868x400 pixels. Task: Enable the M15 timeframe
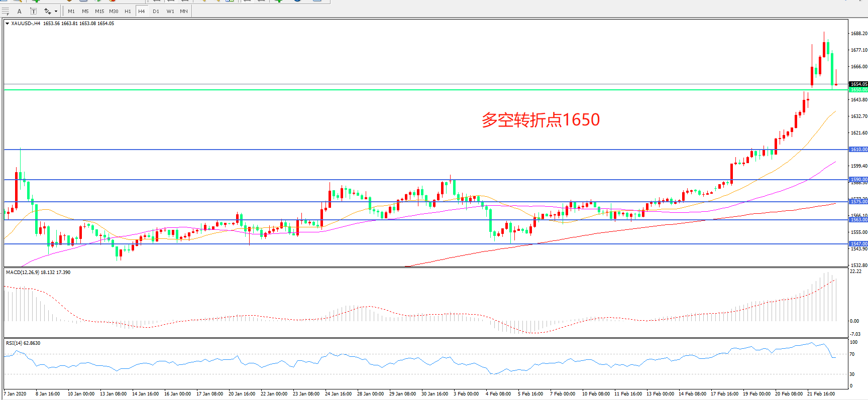coord(99,11)
